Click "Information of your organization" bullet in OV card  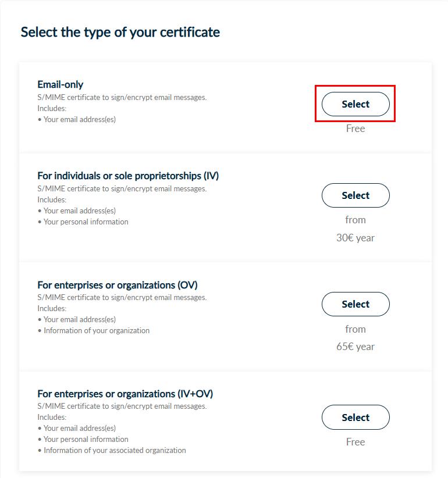coord(97,330)
